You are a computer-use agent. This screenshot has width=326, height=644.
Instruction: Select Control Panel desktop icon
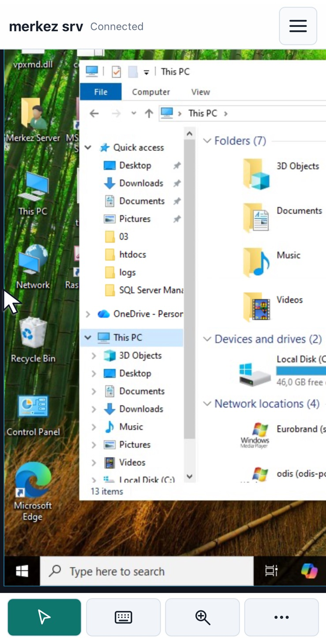33,415
